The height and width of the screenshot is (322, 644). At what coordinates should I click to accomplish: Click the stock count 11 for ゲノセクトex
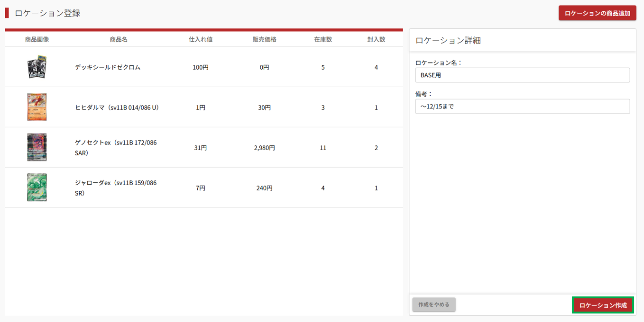[x=323, y=148]
